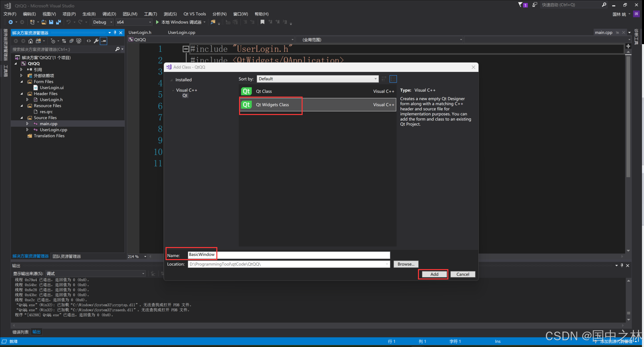Image resolution: width=644 pixels, height=347 pixels.
Task: Click the Save icon in toolbar
Action: click(x=51, y=22)
